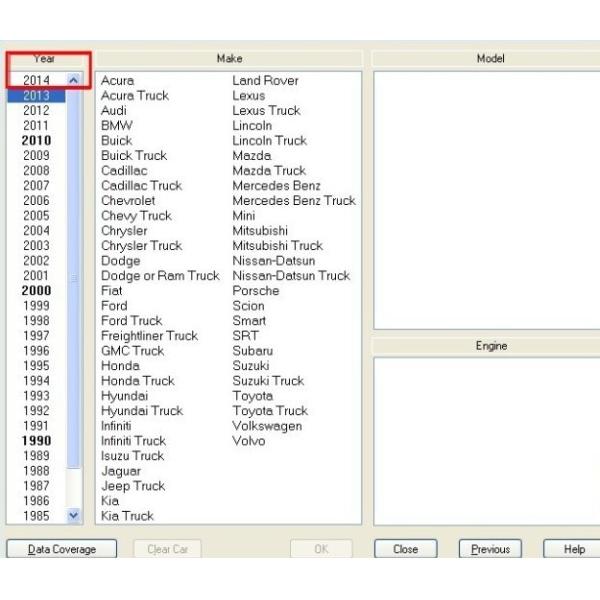600x600 pixels.
Task: Choose BMW in the Make list
Action: point(116,126)
